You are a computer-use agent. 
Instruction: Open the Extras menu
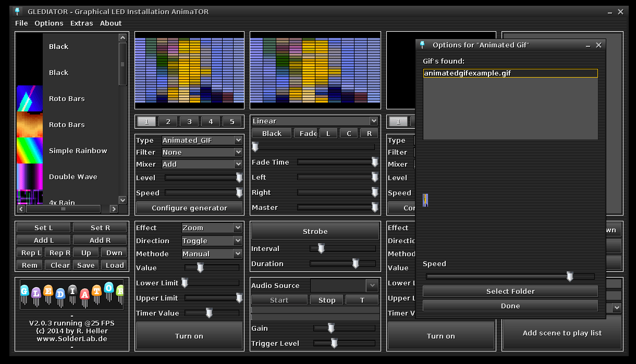[x=81, y=23]
